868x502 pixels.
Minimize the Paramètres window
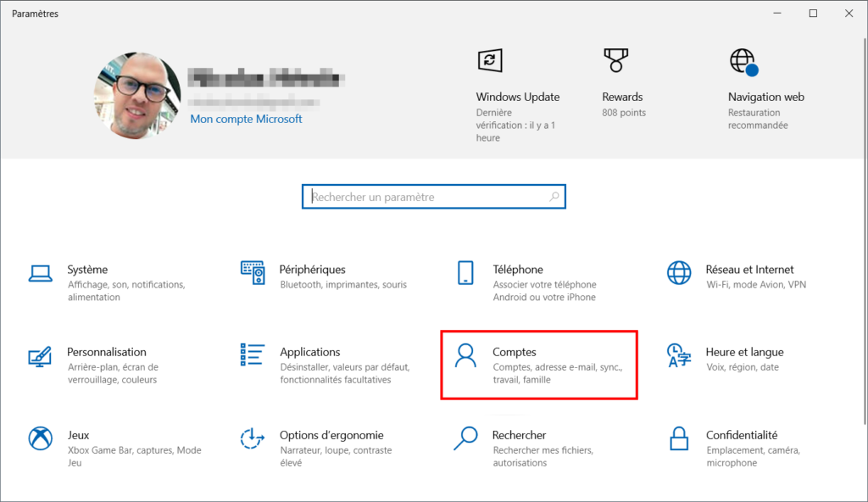pos(777,14)
